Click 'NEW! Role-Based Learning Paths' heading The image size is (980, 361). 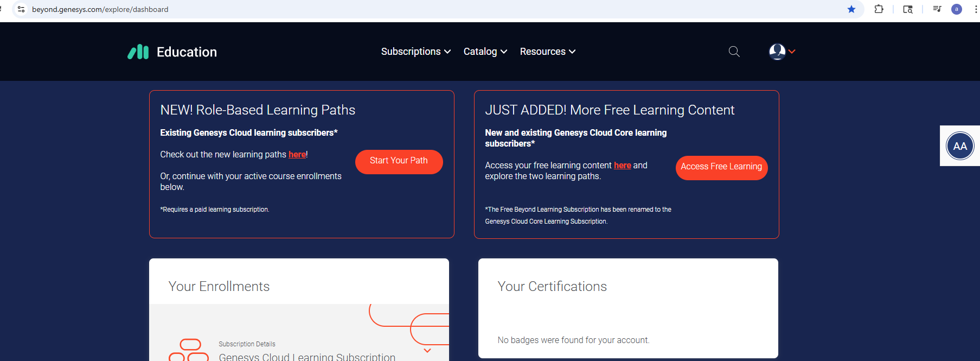tap(258, 110)
